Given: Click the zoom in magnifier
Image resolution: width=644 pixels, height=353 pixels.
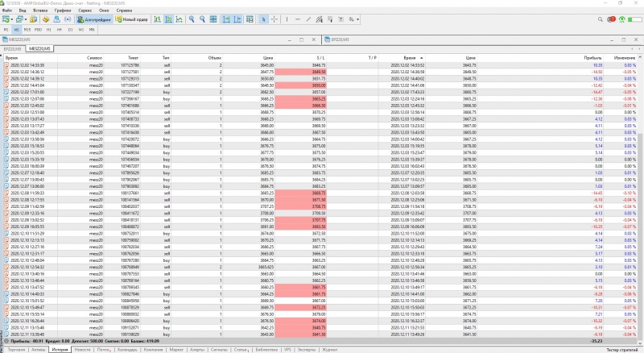Looking at the screenshot, I should [x=192, y=19].
